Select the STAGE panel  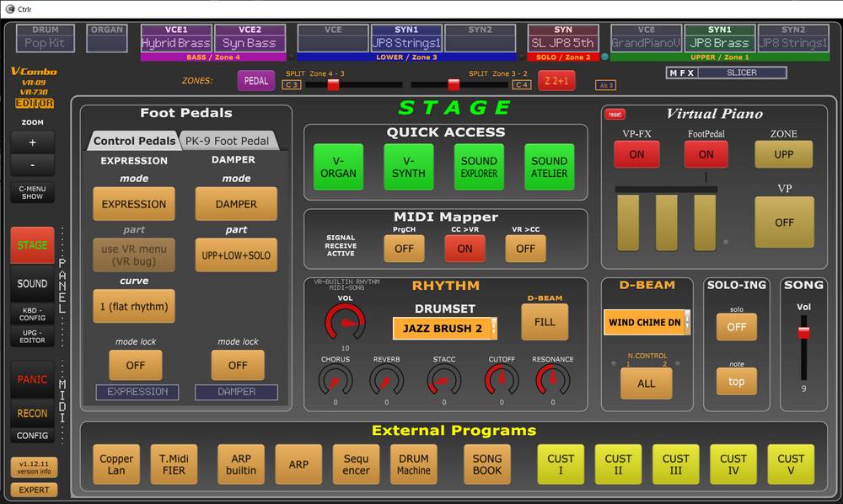pyautogui.click(x=32, y=245)
